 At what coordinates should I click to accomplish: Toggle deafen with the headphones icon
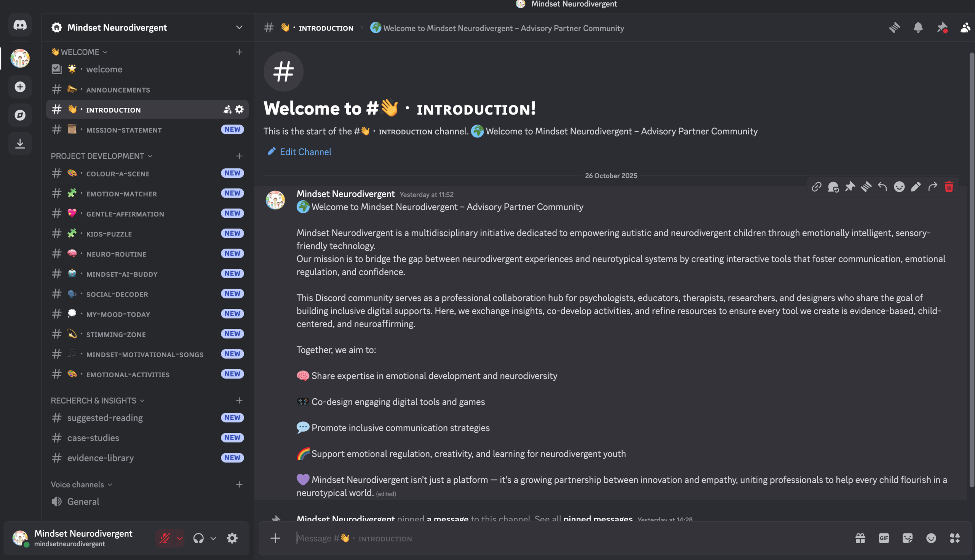click(199, 538)
